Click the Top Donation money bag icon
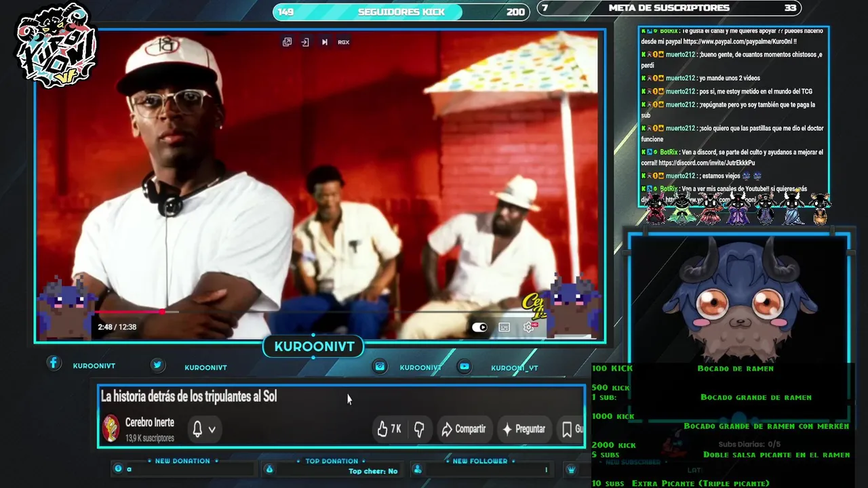868x488 pixels. click(269, 469)
